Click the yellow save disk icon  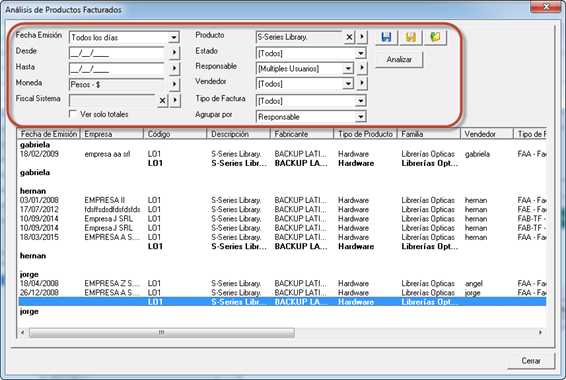(411, 37)
